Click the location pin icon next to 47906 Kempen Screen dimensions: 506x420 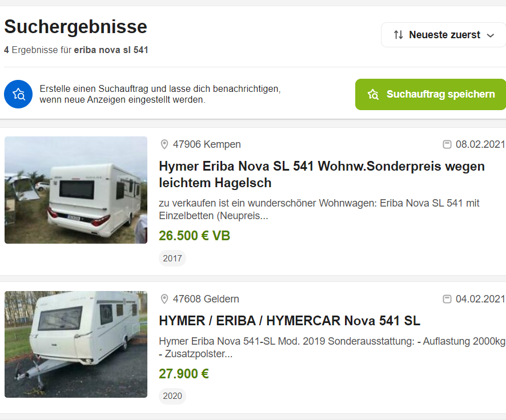[164, 144]
